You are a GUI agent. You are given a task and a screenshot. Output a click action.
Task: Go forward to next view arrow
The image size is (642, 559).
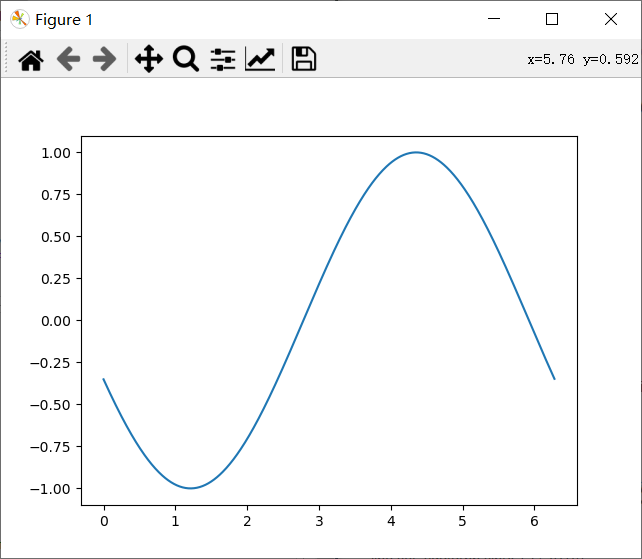104,59
